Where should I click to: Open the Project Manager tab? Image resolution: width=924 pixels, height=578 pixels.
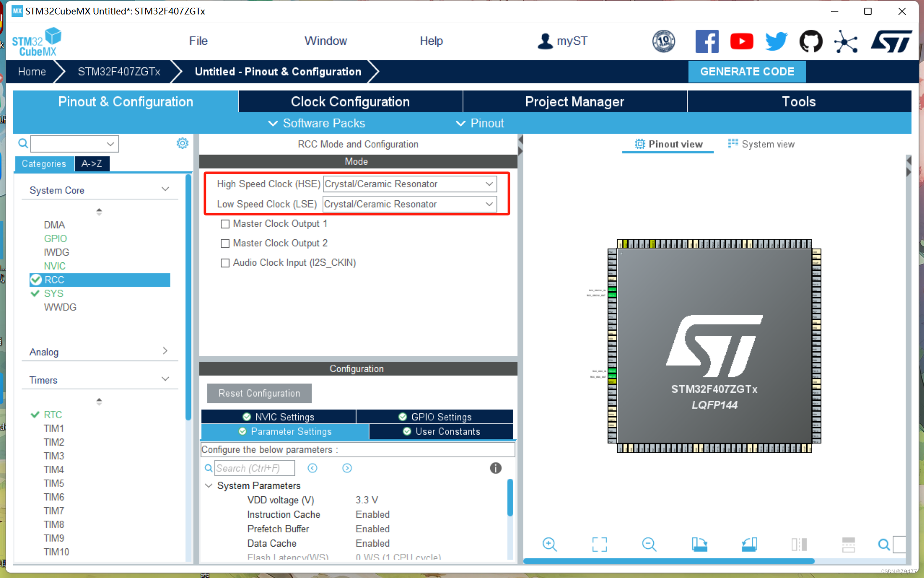coord(574,102)
